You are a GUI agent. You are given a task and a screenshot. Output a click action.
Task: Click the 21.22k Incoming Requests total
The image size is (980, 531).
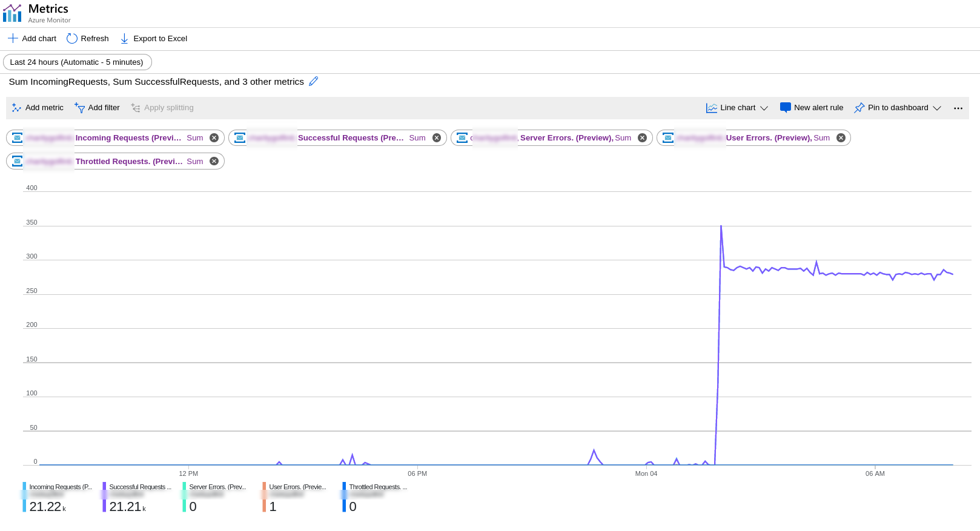(x=47, y=507)
